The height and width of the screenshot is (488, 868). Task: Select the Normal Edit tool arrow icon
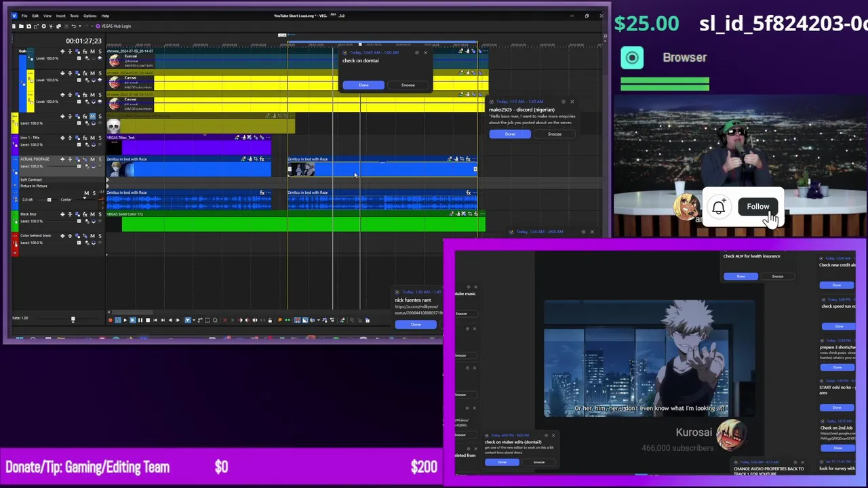click(188, 320)
